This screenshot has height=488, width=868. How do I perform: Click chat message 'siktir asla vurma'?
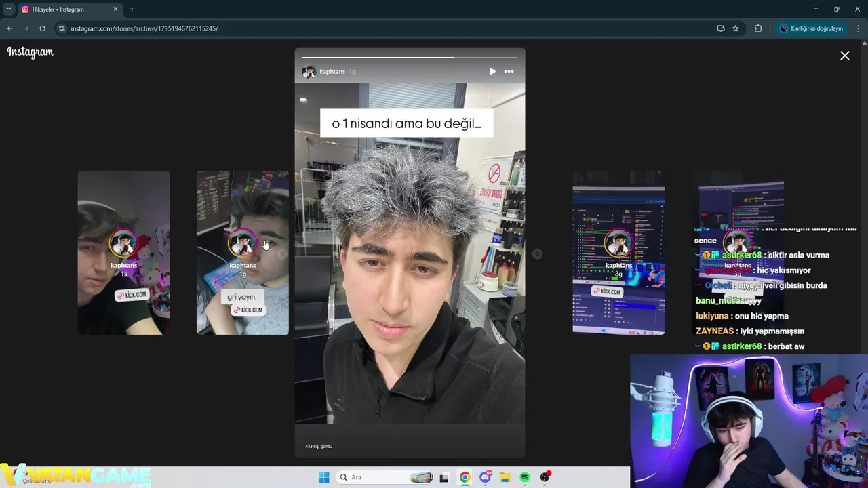tap(798, 255)
